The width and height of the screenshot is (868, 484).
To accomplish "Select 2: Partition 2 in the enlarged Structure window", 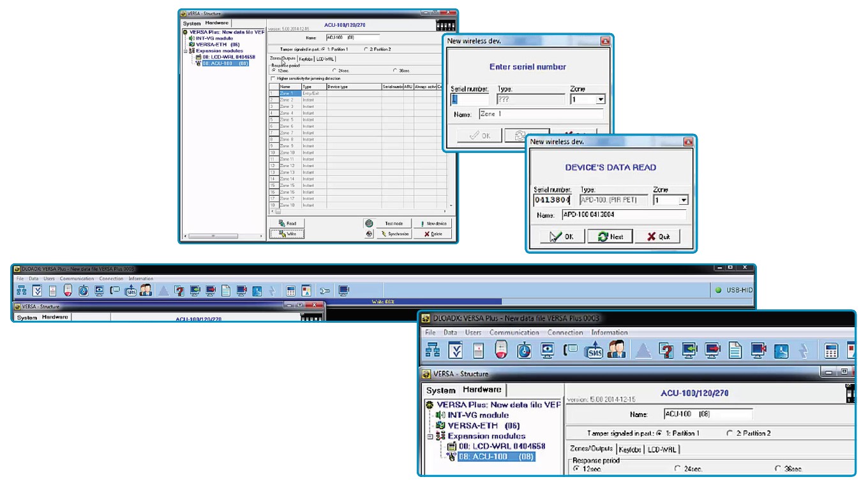I will (x=730, y=433).
